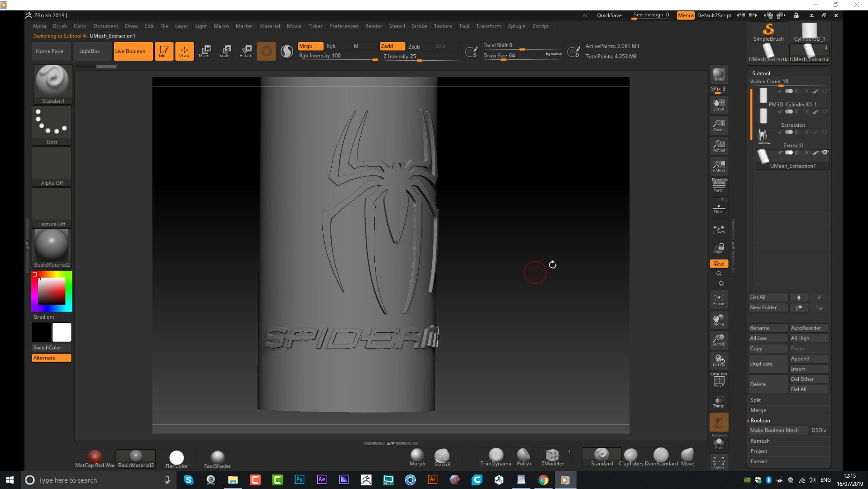Viewport: 868px width, 489px height.
Task: Collapse the Boolean section
Action: click(x=760, y=421)
